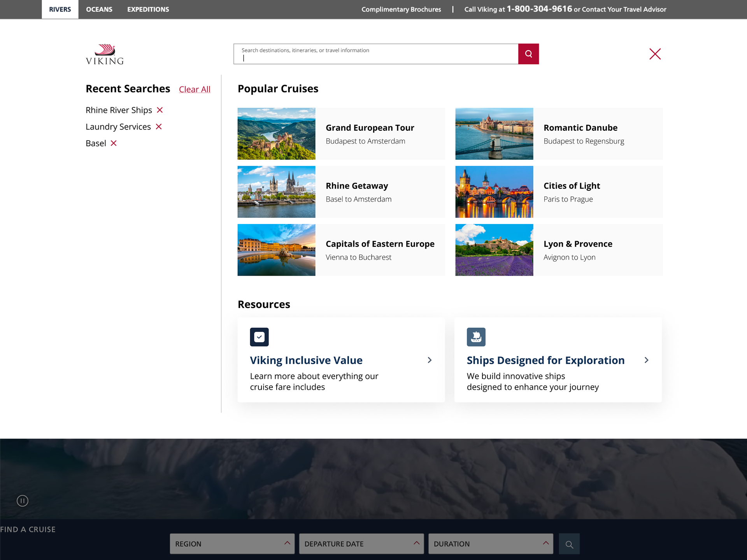
Task: Select Basel recent search
Action: 96,143
